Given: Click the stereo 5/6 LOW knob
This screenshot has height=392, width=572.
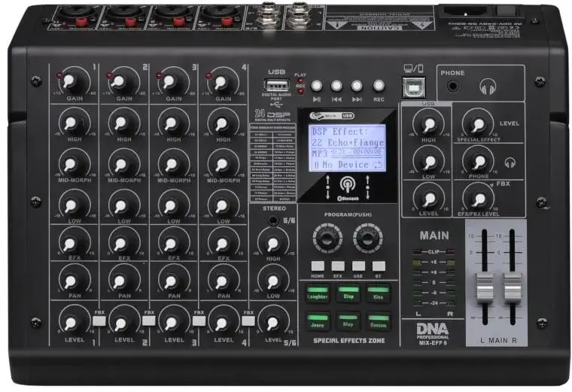Looking at the screenshot, I should pyautogui.click(x=272, y=281).
